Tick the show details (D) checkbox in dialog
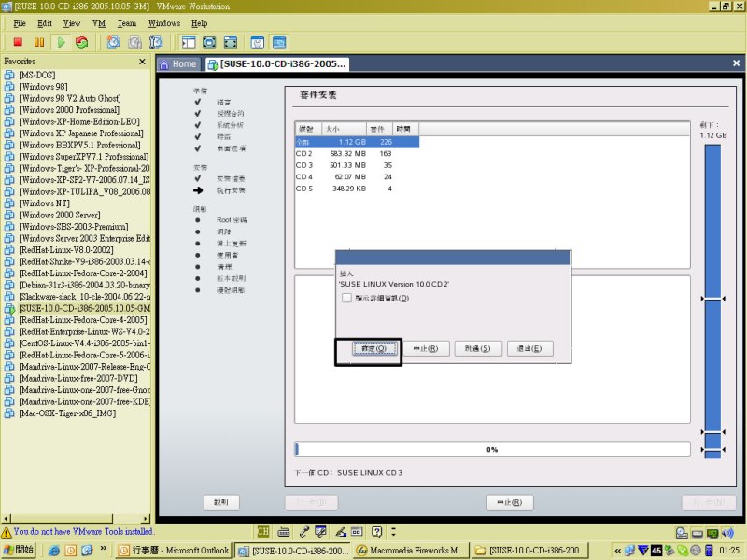This screenshot has width=747, height=560. click(x=346, y=298)
